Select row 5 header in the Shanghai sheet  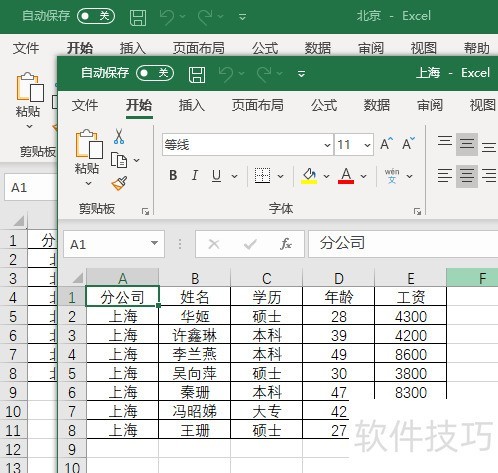pyautogui.click(x=72, y=373)
